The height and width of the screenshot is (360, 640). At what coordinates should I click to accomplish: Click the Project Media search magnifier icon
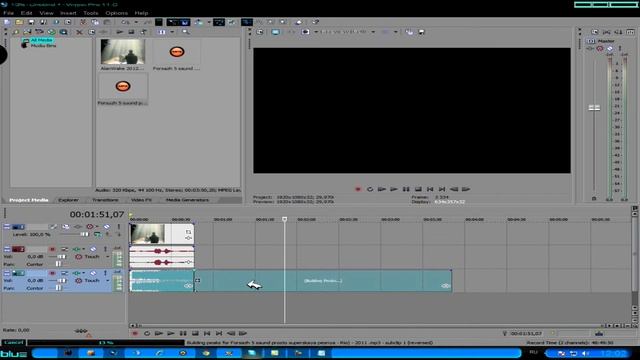186,32
